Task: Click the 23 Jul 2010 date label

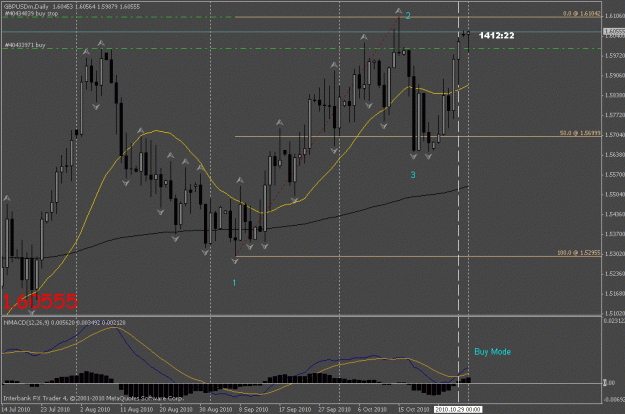Action: pyautogui.click(x=55, y=409)
